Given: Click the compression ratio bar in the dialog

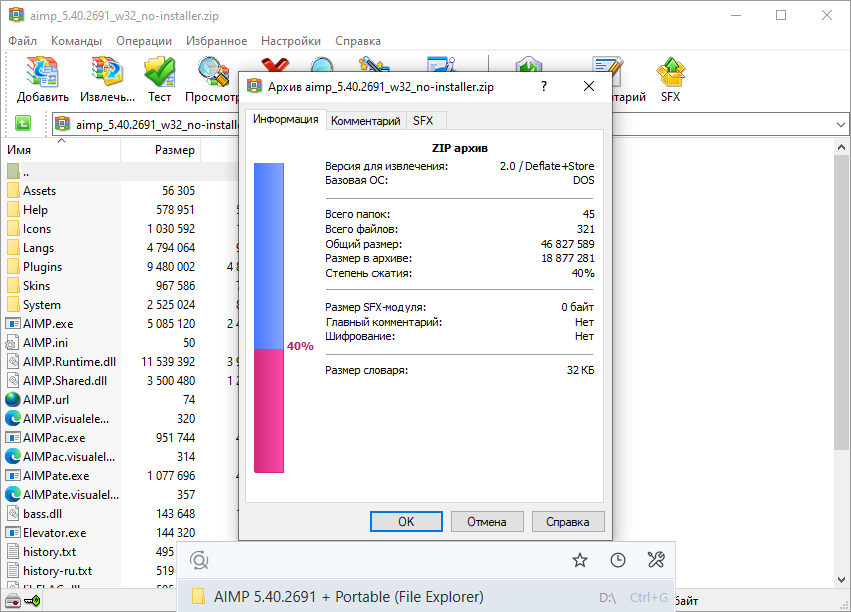Looking at the screenshot, I should click(269, 318).
